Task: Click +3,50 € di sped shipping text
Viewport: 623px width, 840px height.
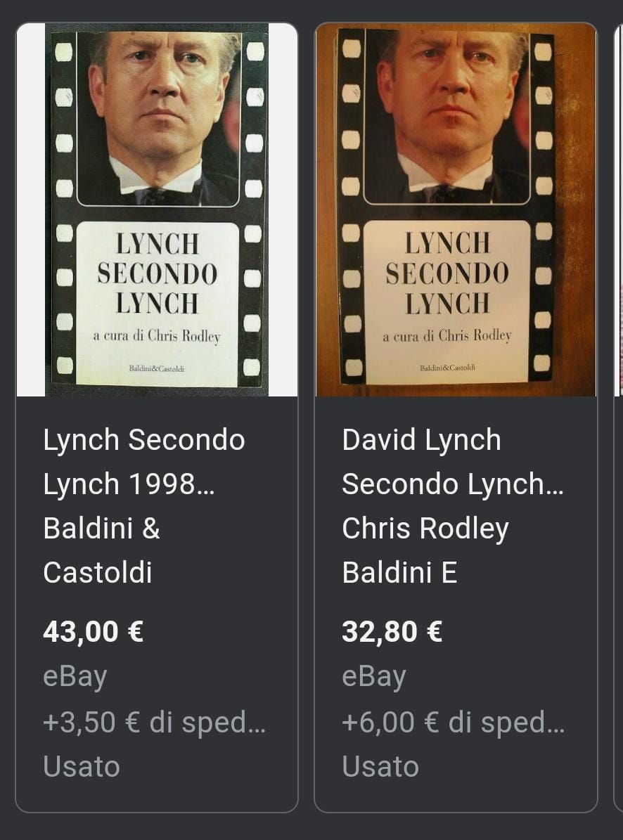Action: tap(154, 722)
